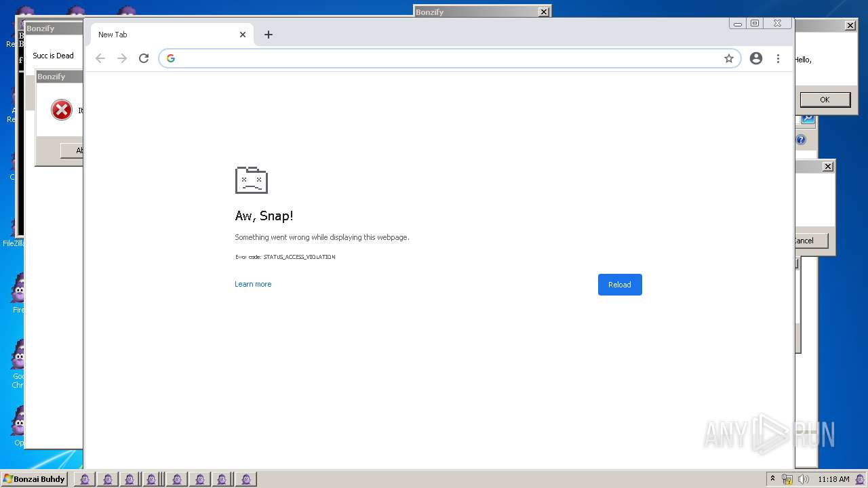Screen dimensions: 868x488
Task: Click the Cancel button in the right dialog
Action: [811, 241]
